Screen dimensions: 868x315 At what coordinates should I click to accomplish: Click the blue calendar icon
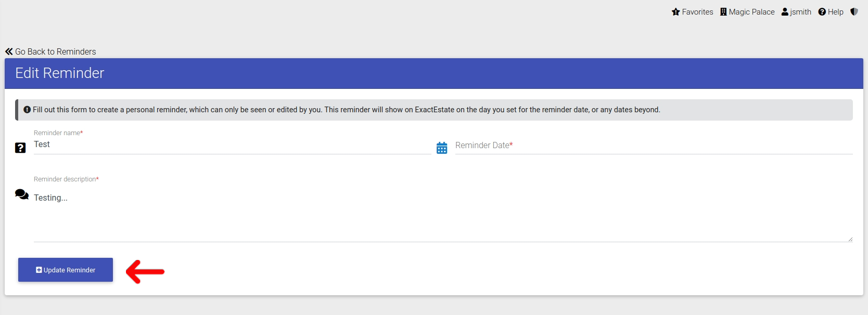pos(442,148)
